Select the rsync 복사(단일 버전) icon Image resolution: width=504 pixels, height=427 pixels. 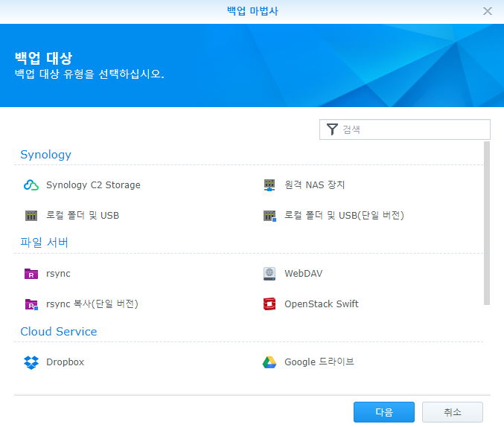pyautogui.click(x=31, y=304)
